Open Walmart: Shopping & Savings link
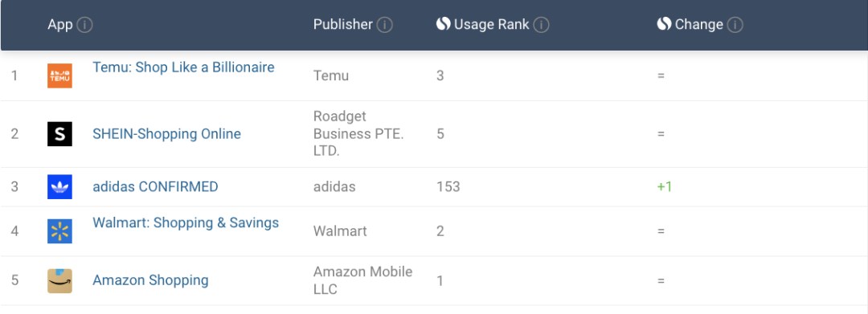 click(186, 222)
